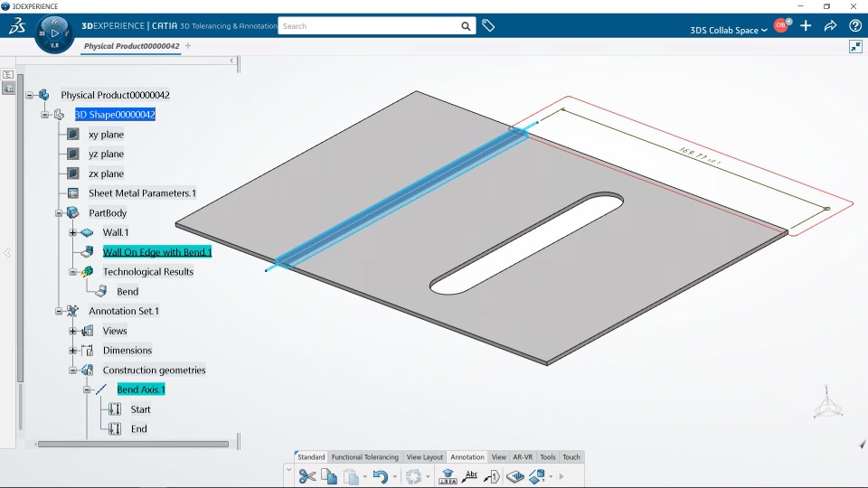
Task: Add a new tab with plus
Action: [x=188, y=46]
